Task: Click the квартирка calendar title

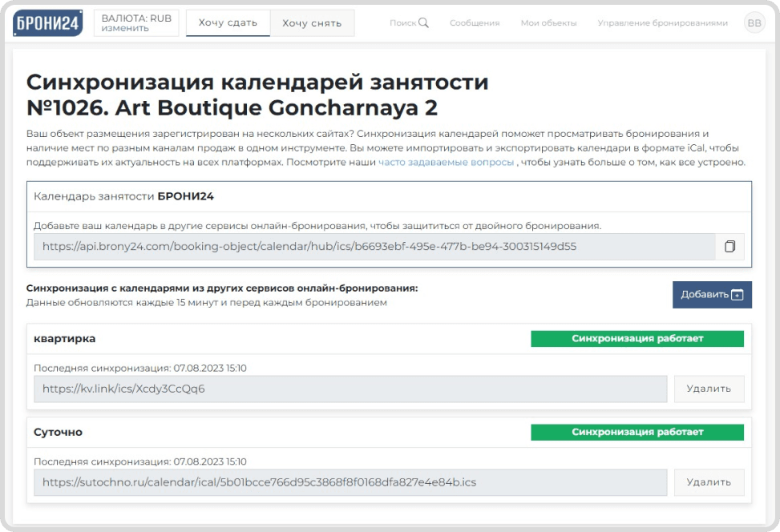Action: 65,339
